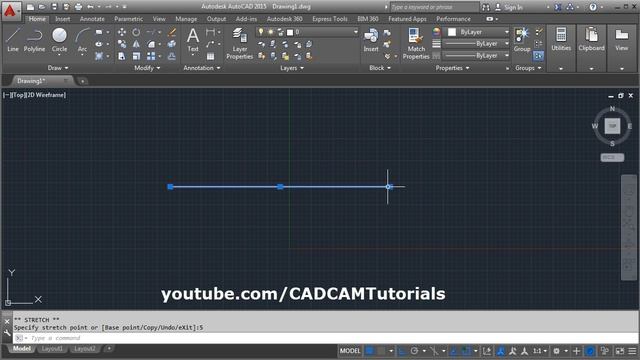Toggle ortho mode in status bar
Image resolution: width=640 pixels, height=360 pixels.
(x=402, y=351)
